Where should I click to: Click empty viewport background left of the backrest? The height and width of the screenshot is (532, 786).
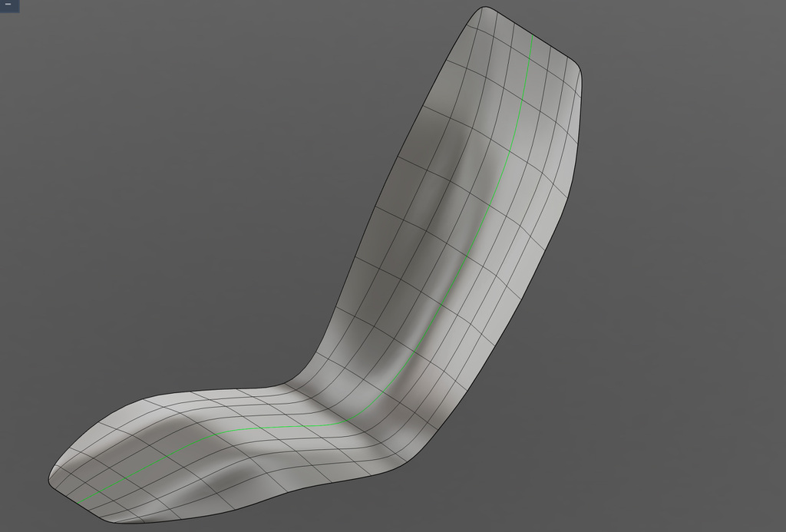192,192
